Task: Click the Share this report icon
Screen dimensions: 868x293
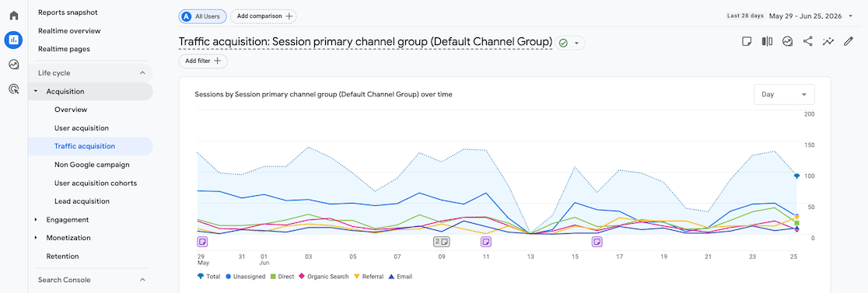Action: (x=807, y=41)
